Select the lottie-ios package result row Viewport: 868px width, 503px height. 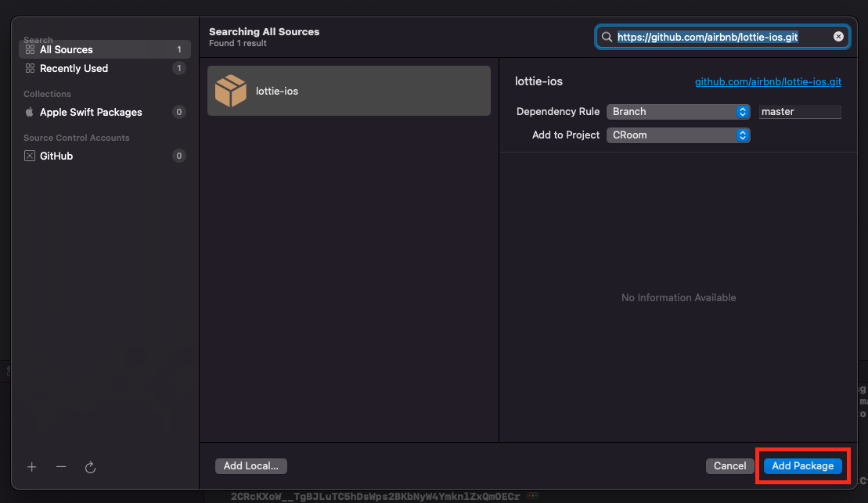click(x=349, y=91)
